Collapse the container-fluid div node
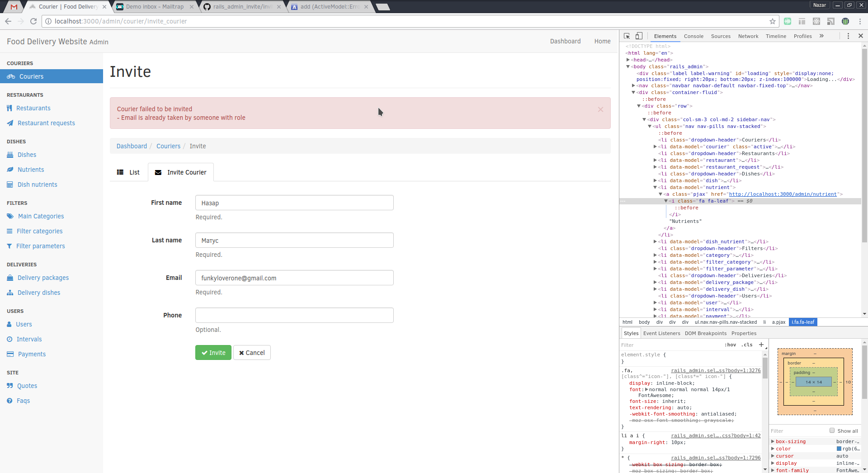The height and width of the screenshot is (473, 868). click(633, 92)
